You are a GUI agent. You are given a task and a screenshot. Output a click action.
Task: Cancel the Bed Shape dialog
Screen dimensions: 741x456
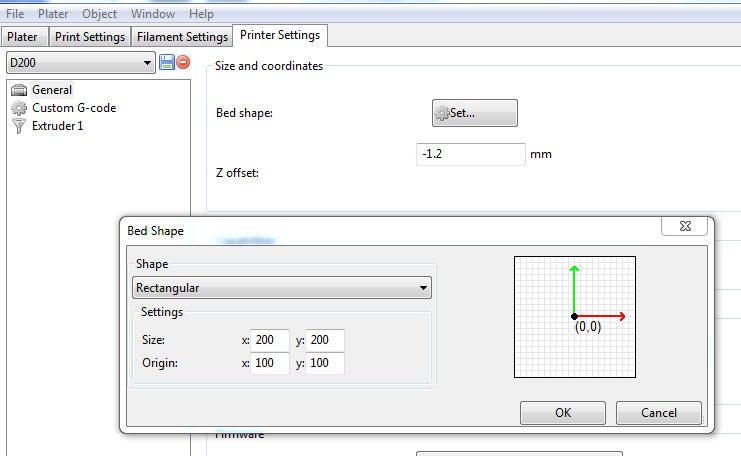pos(659,413)
